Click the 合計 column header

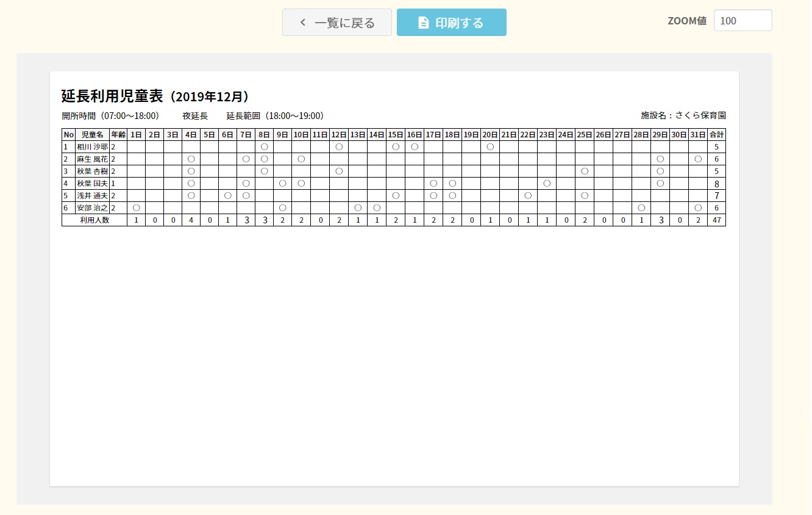pyautogui.click(x=717, y=135)
